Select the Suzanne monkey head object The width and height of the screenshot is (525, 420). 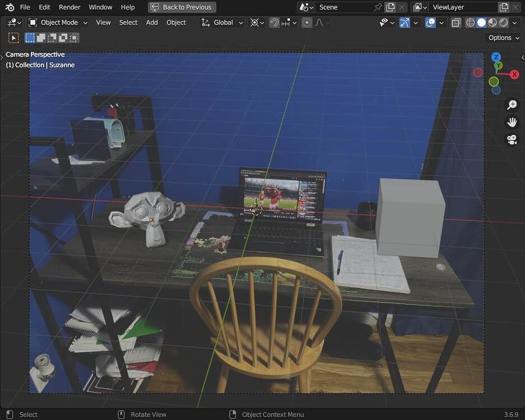click(147, 218)
